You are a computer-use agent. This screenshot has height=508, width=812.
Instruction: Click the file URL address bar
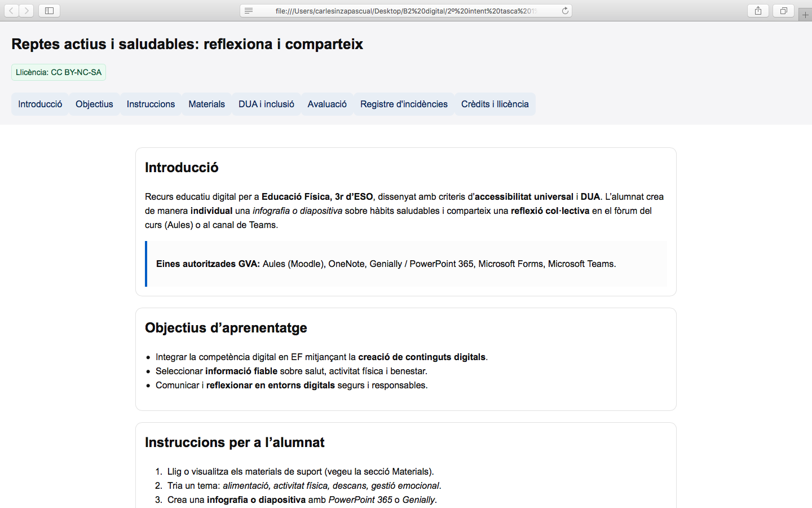[x=405, y=11]
